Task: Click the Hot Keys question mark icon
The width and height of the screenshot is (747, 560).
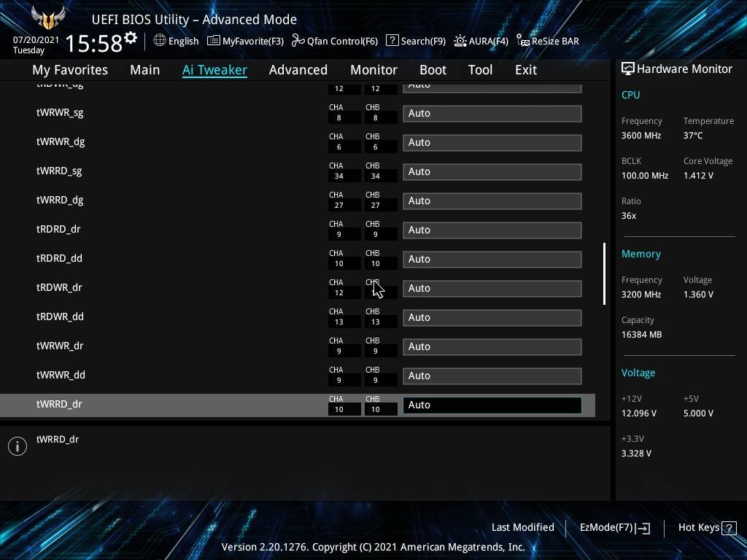Action: tap(728, 528)
